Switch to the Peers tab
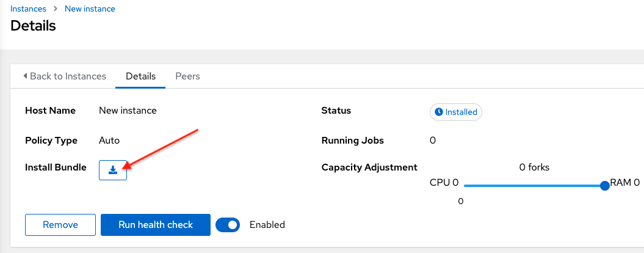644x253 pixels. click(187, 76)
